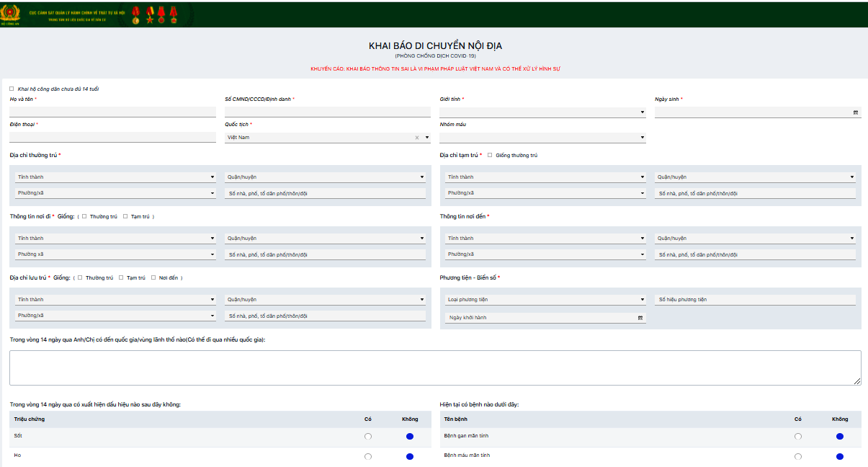Focus the Ngày sinh date field
The image size is (868, 467).
point(758,112)
